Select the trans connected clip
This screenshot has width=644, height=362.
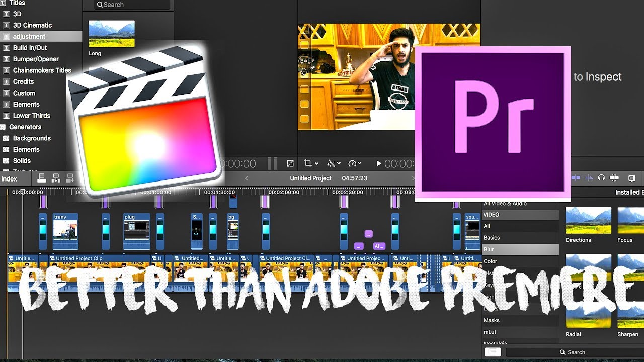tap(65, 232)
